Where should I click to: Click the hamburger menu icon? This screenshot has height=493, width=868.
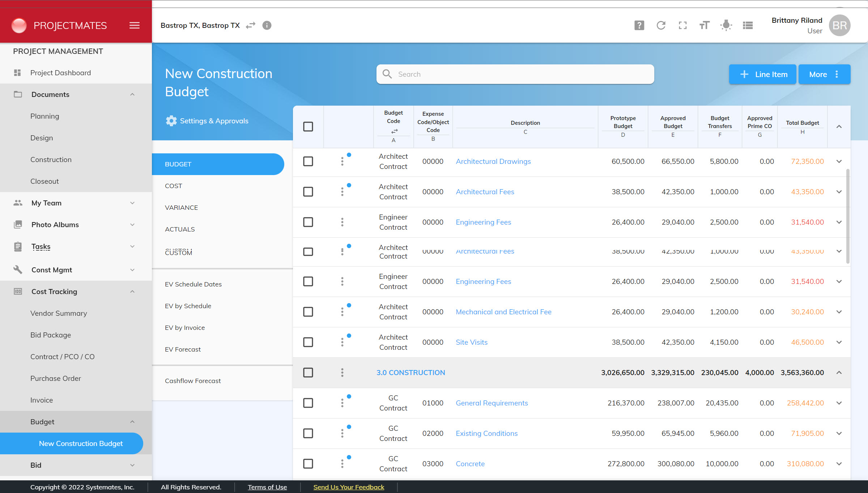pyautogui.click(x=134, y=25)
